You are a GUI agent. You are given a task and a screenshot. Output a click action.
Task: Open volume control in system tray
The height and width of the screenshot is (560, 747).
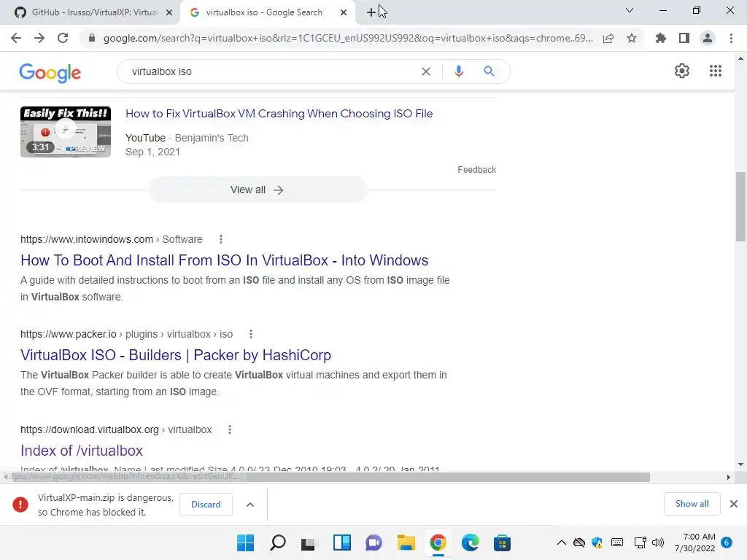657,542
